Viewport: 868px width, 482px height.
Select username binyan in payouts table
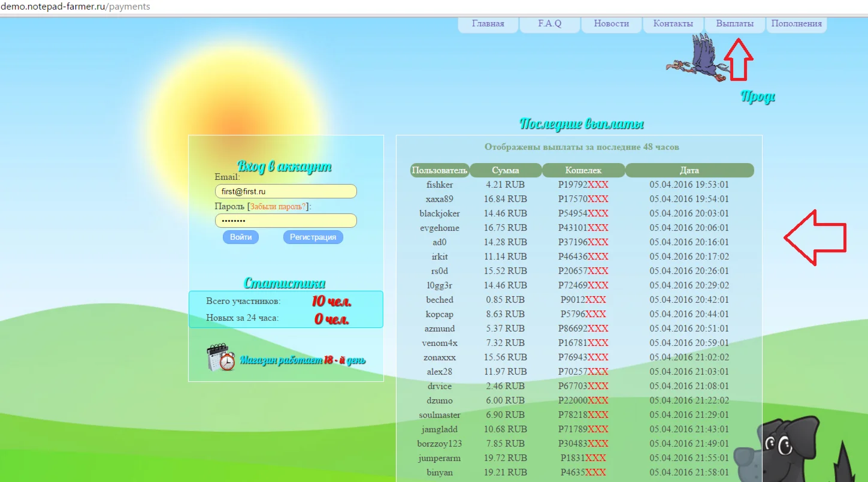pyautogui.click(x=440, y=472)
